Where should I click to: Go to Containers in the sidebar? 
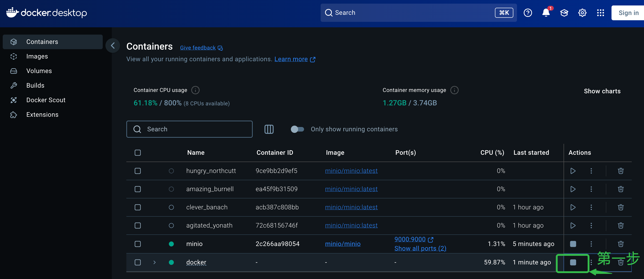(x=52, y=42)
